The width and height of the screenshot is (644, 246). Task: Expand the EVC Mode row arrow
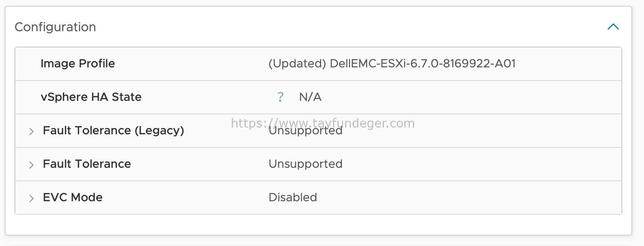tap(31, 198)
